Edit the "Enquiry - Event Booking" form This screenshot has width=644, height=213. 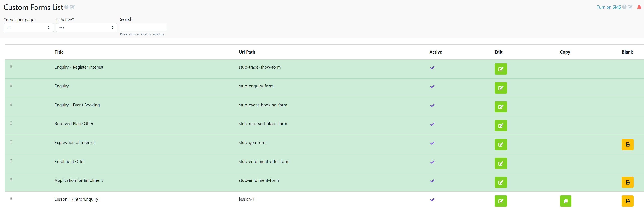coord(501,107)
